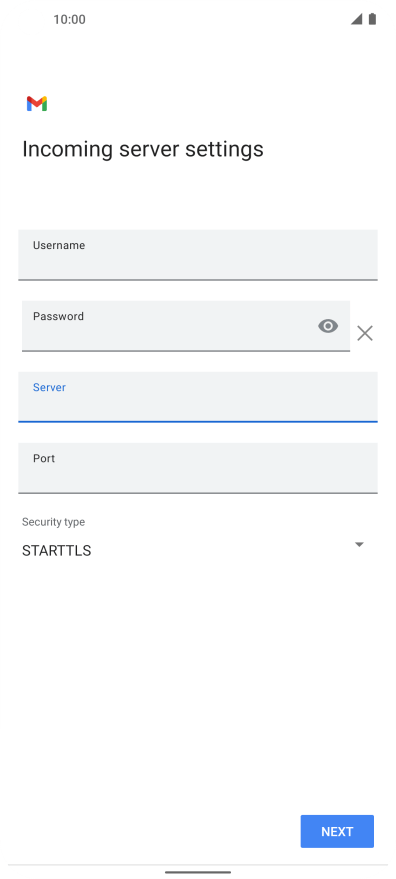Tap the Password field label text
396x879 pixels.
pyautogui.click(x=58, y=316)
